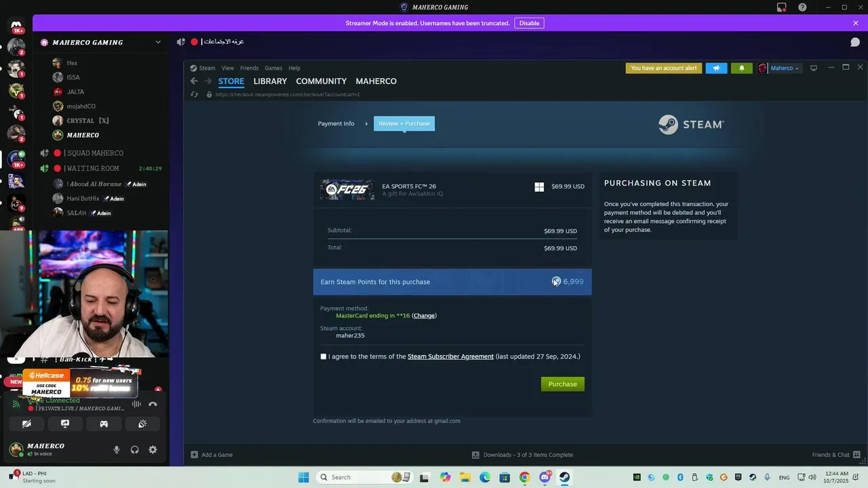Select WAITING ROOM voice channel
This screenshot has width=868, height=488.
[x=92, y=168]
